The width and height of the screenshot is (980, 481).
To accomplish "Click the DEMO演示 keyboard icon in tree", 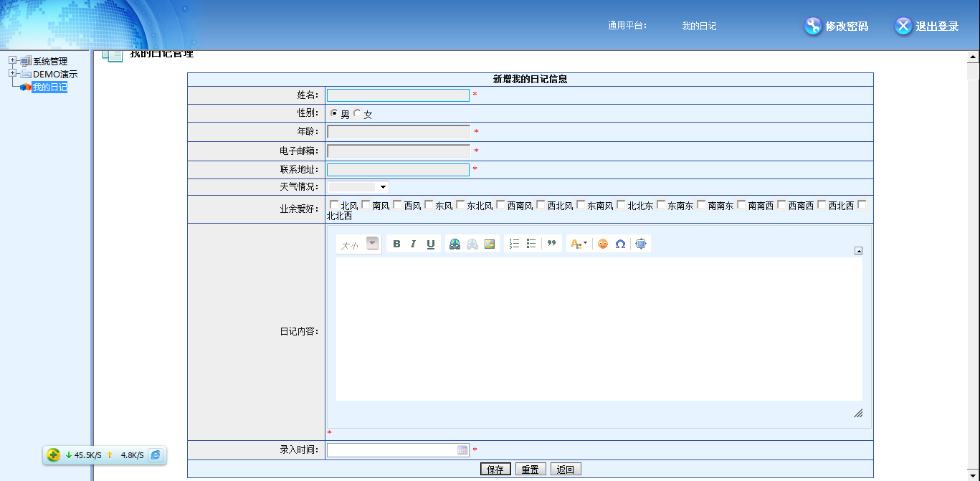I will [x=26, y=74].
